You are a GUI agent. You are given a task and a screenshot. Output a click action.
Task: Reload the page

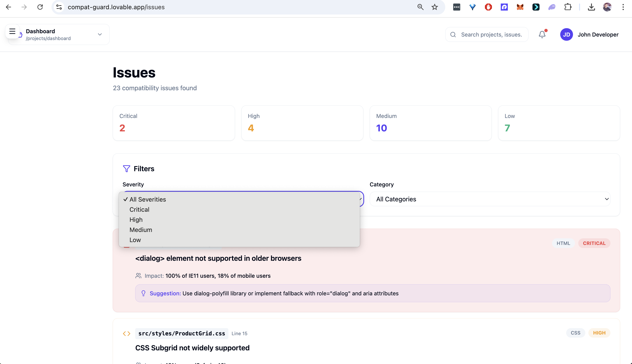pyautogui.click(x=40, y=7)
